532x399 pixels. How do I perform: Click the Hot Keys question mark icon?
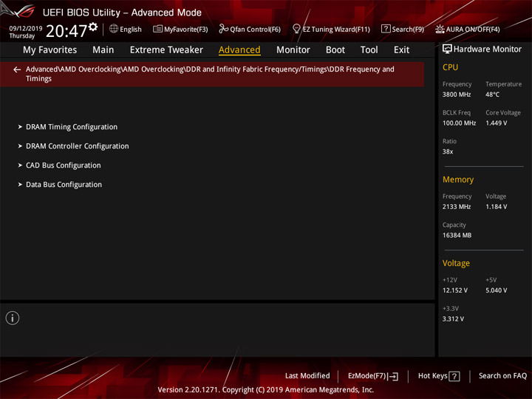coord(454,376)
